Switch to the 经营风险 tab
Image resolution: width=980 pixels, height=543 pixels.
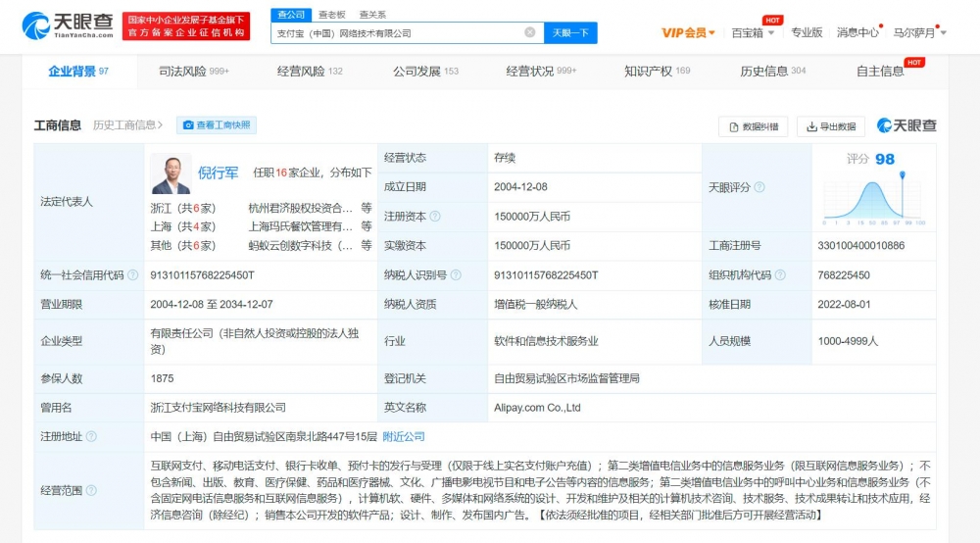tap(310, 72)
